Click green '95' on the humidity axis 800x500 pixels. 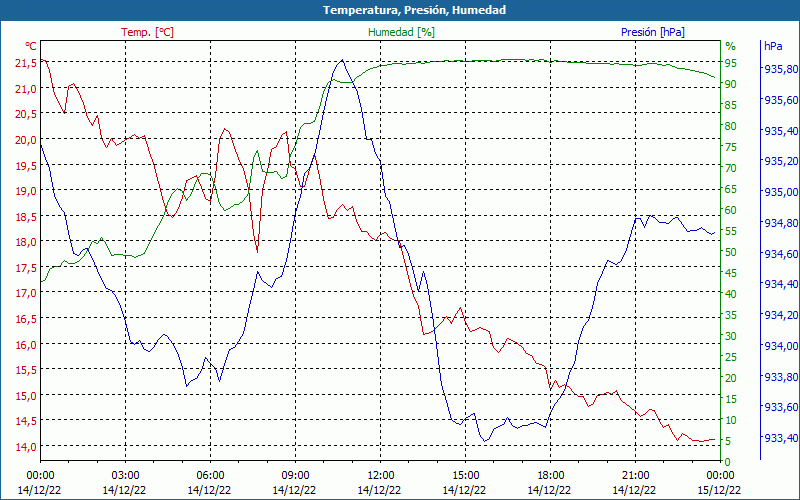pos(731,63)
